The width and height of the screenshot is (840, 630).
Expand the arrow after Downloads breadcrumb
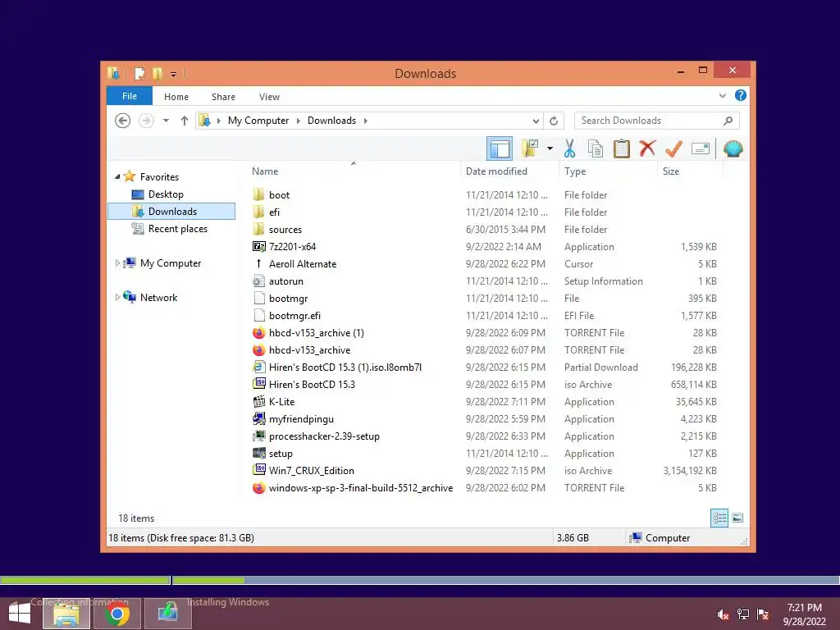365,121
